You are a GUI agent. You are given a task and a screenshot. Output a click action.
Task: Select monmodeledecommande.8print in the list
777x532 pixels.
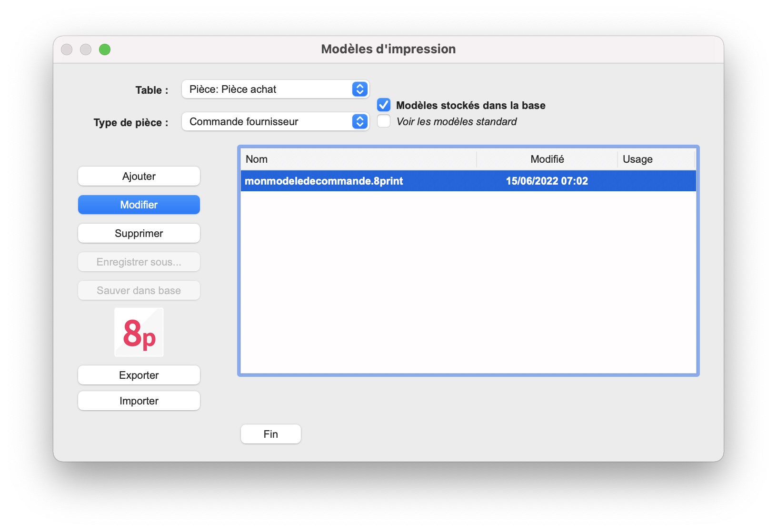click(x=468, y=181)
